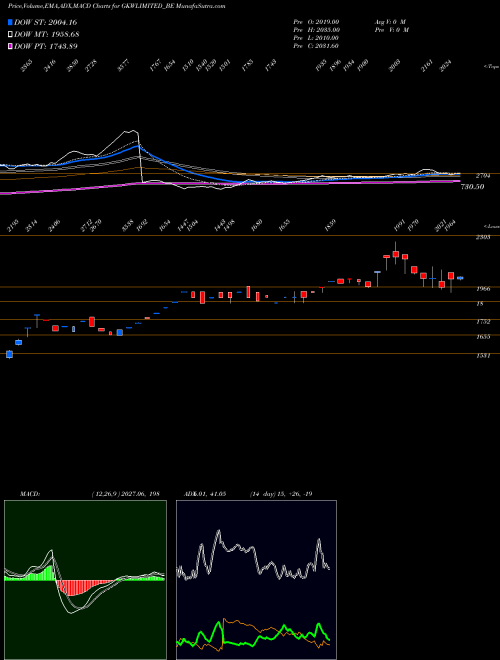Click the rotated 3577 label in top row
The height and width of the screenshot is (660, 500).
coord(123,66)
